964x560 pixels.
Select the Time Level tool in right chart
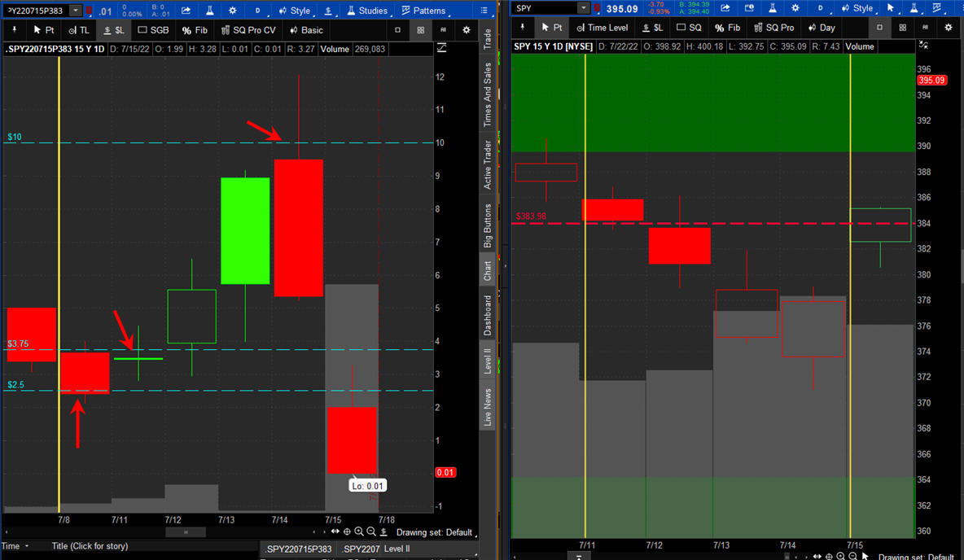tap(602, 27)
